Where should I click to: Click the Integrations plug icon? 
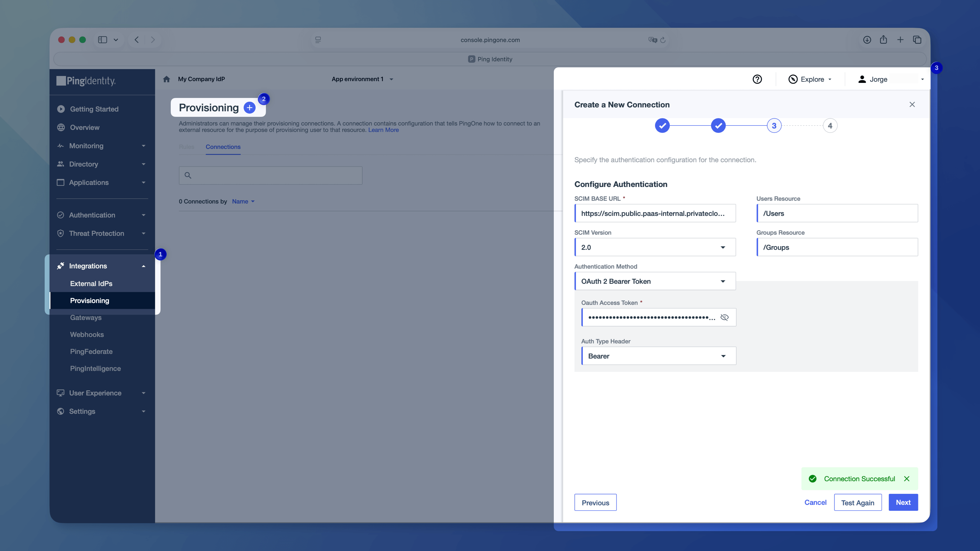click(x=60, y=266)
